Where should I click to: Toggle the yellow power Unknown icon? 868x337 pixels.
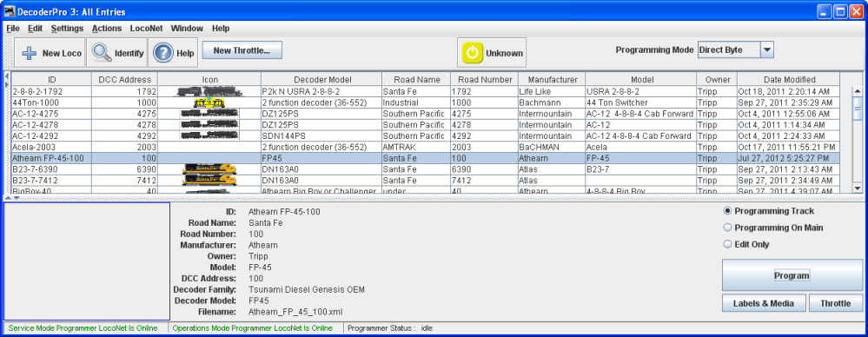pos(472,53)
